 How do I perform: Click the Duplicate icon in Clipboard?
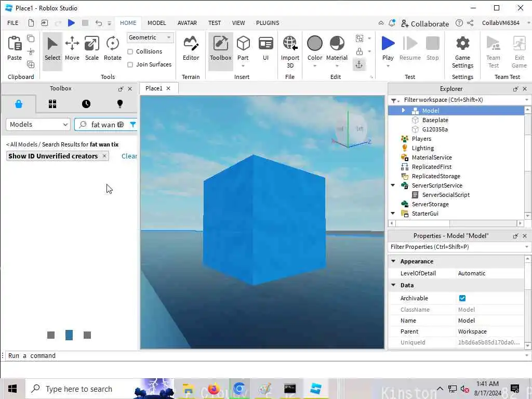coord(31,64)
